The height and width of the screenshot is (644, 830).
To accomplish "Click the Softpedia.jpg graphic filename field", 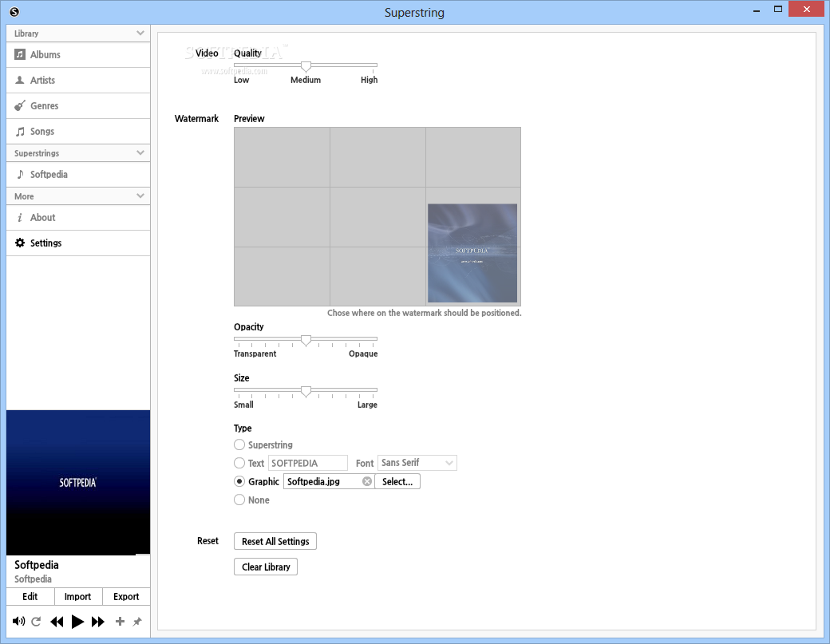I will click(x=329, y=481).
